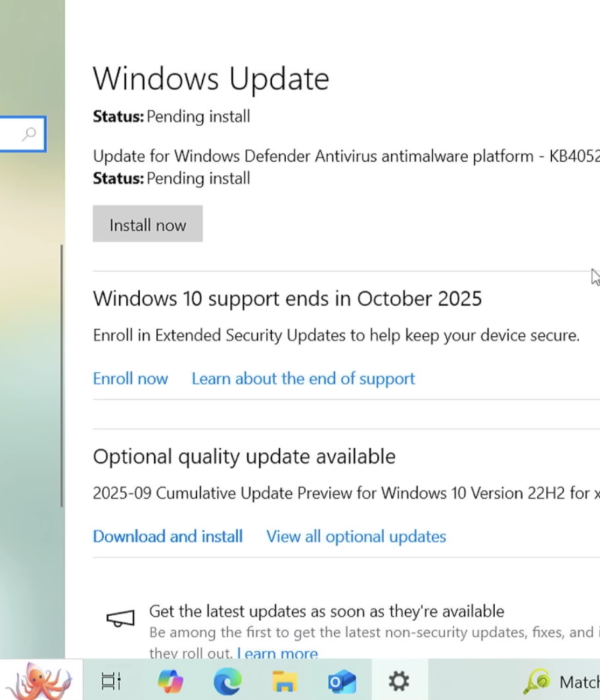
Task: Open Microsoft Edge from the taskbar
Action: [x=227, y=682]
